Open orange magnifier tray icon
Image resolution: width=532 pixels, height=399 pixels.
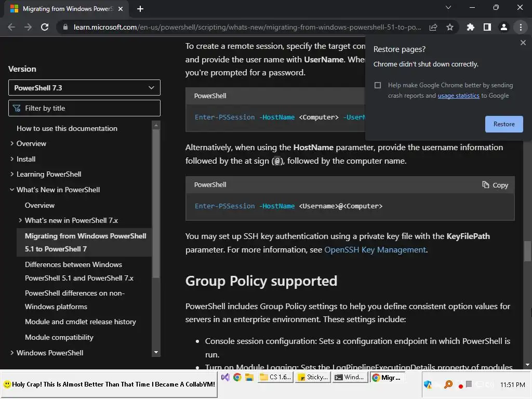pos(448,384)
